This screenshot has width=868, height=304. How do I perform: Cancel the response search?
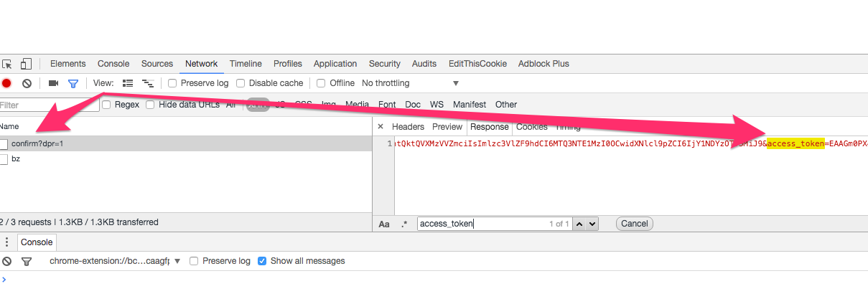tap(634, 224)
